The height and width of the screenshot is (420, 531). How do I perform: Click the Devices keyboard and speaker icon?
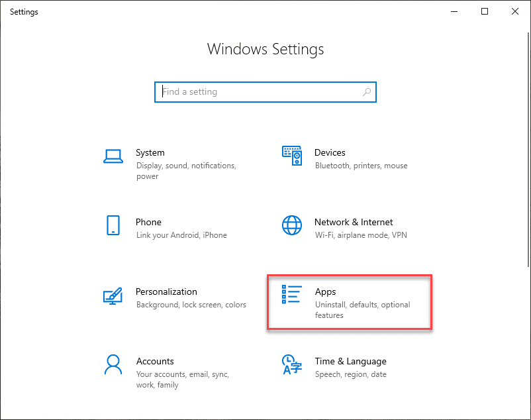(292, 156)
